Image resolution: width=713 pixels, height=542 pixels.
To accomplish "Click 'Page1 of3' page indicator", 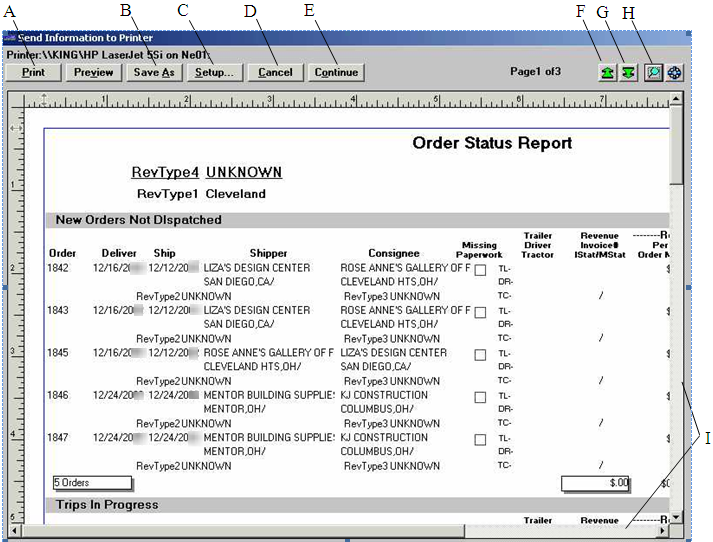I will coord(535,71).
